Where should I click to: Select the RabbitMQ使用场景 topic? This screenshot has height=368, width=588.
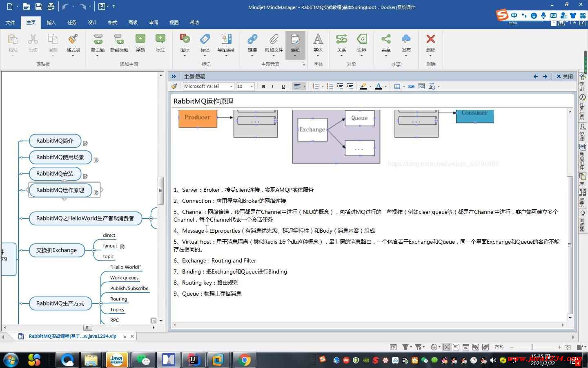[60, 157]
